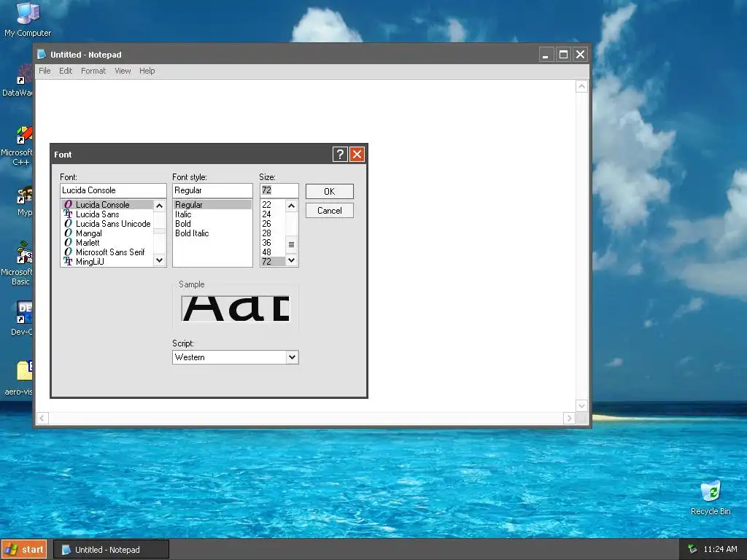The height and width of the screenshot is (560, 747).
Task: Click Notepad horizontal scrollbar left arrow
Action: (x=42, y=418)
